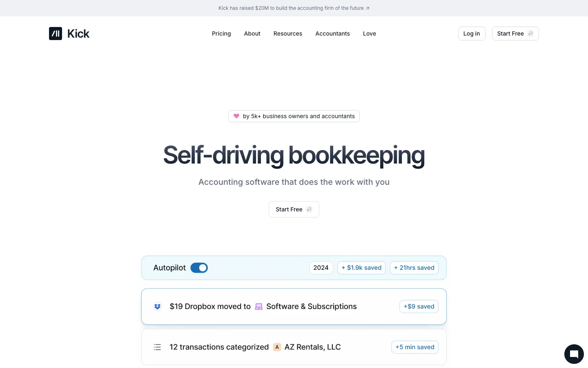Click "12 transactions categorized" text

(x=219, y=347)
